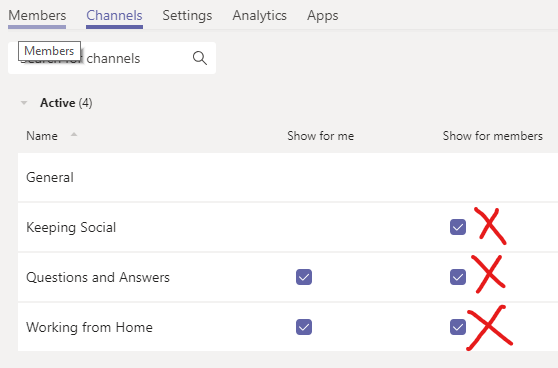
Task: Open the Analytics tab
Action: (259, 16)
